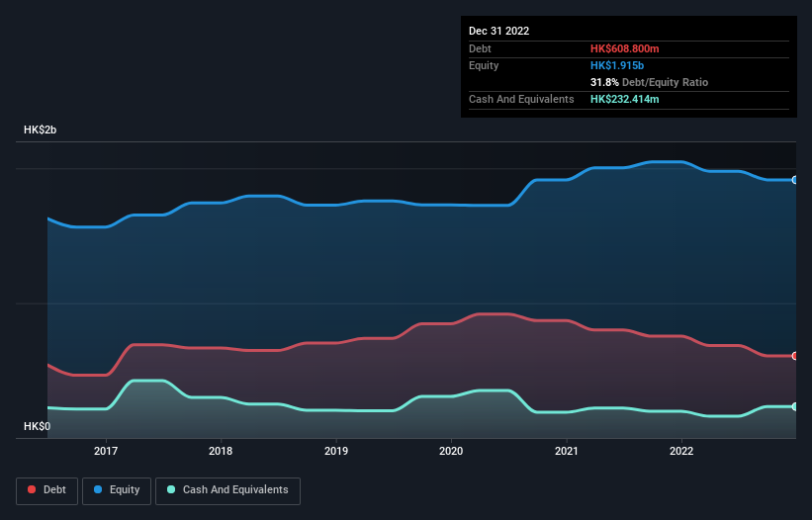Click the 2017 x-axis label
Screen dimensions: 812x520
[x=106, y=451]
